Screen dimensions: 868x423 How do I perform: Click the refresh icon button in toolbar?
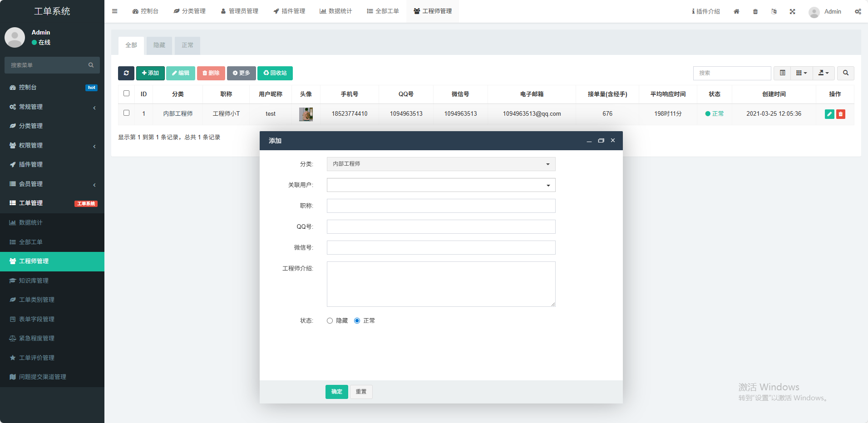point(126,73)
